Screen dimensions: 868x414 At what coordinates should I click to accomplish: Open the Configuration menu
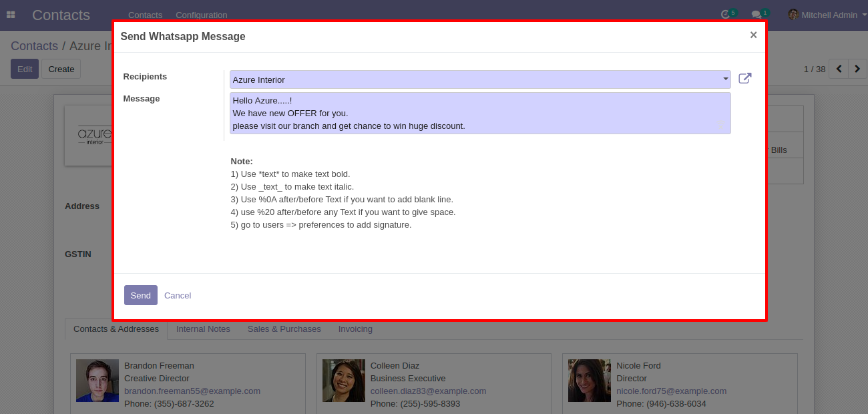(202, 15)
